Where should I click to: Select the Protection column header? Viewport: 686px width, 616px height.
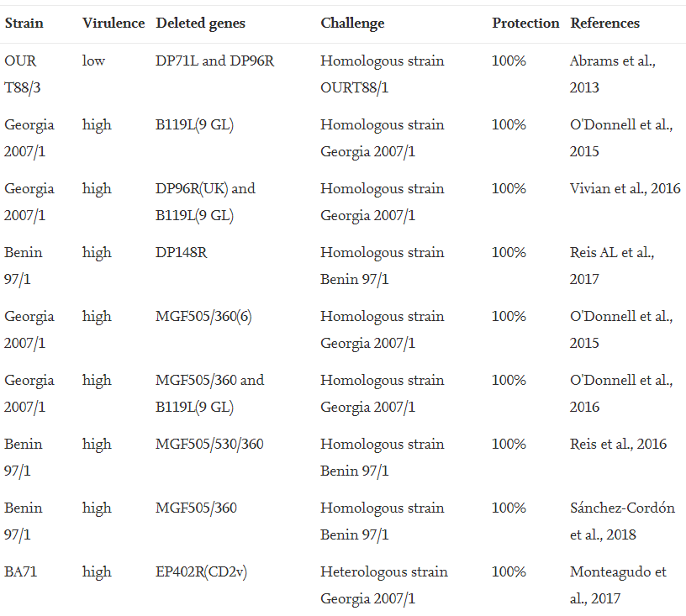(525, 23)
